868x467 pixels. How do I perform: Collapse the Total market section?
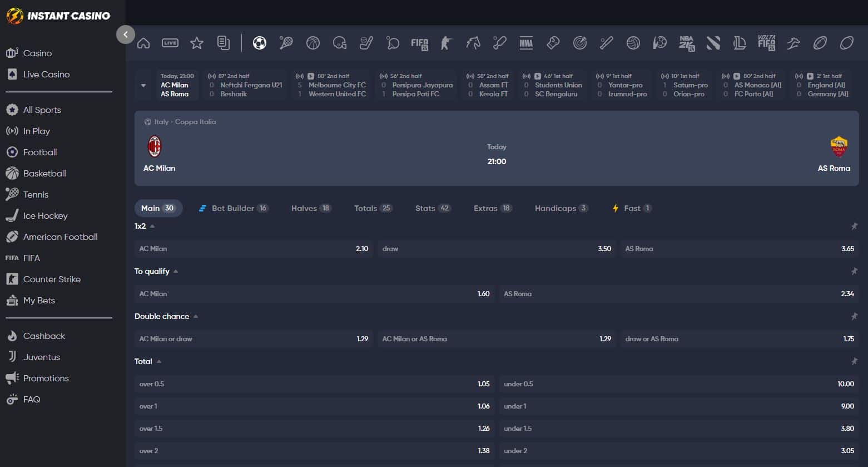click(x=159, y=361)
